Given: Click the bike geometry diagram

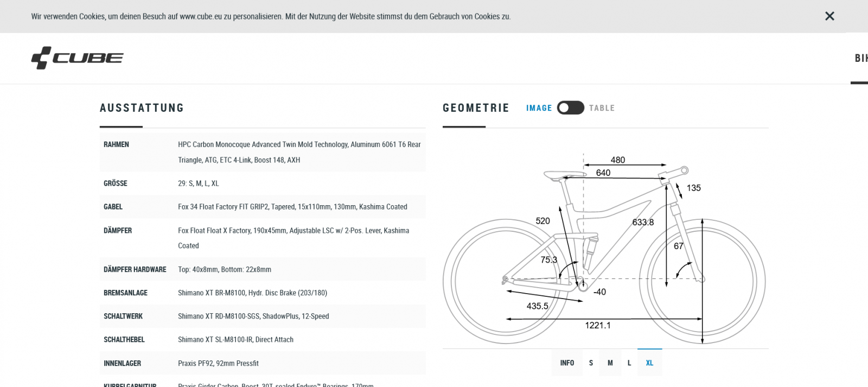Looking at the screenshot, I should coord(604,250).
